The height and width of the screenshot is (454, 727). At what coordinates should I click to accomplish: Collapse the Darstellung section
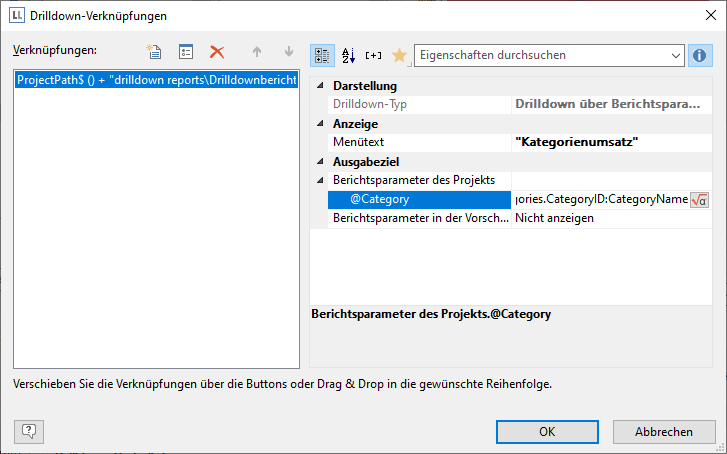pyautogui.click(x=320, y=87)
